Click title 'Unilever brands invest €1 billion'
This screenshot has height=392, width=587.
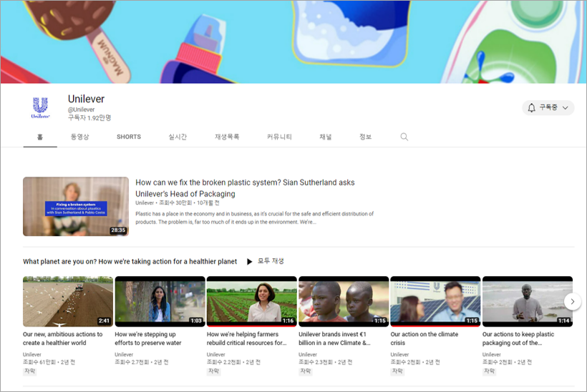(x=334, y=338)
